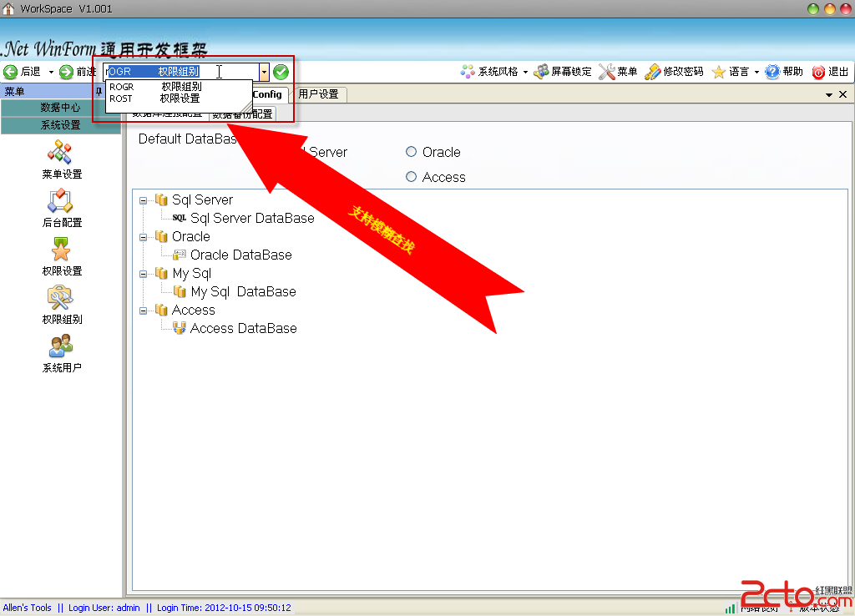Open 权限组别 permission group icon

(x=60, y=298)
